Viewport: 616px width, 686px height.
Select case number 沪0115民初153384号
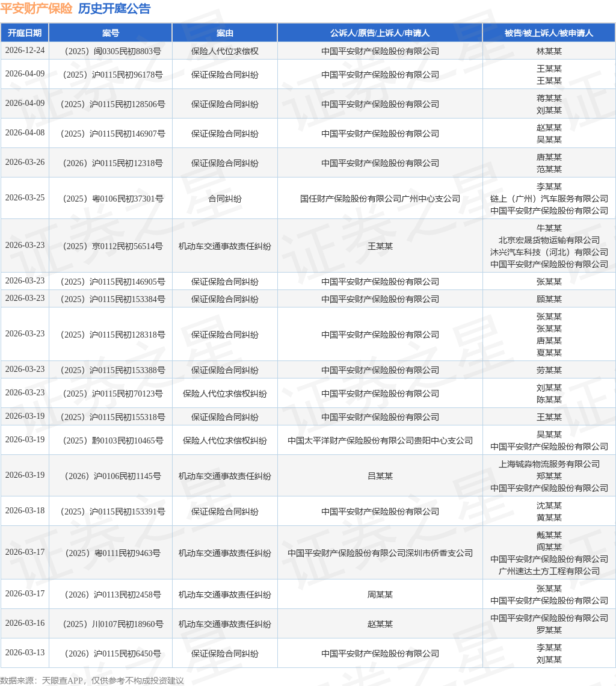click(113, 299)
